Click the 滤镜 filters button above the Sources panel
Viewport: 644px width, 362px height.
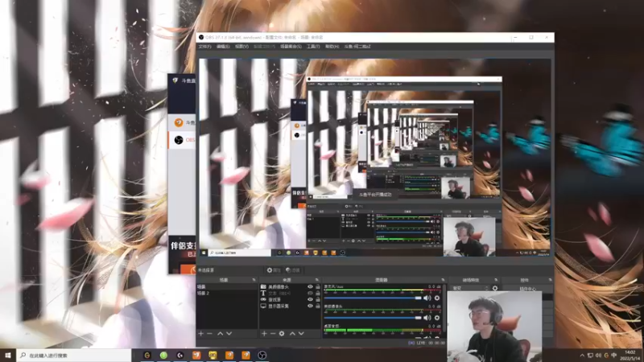(293, 270)
